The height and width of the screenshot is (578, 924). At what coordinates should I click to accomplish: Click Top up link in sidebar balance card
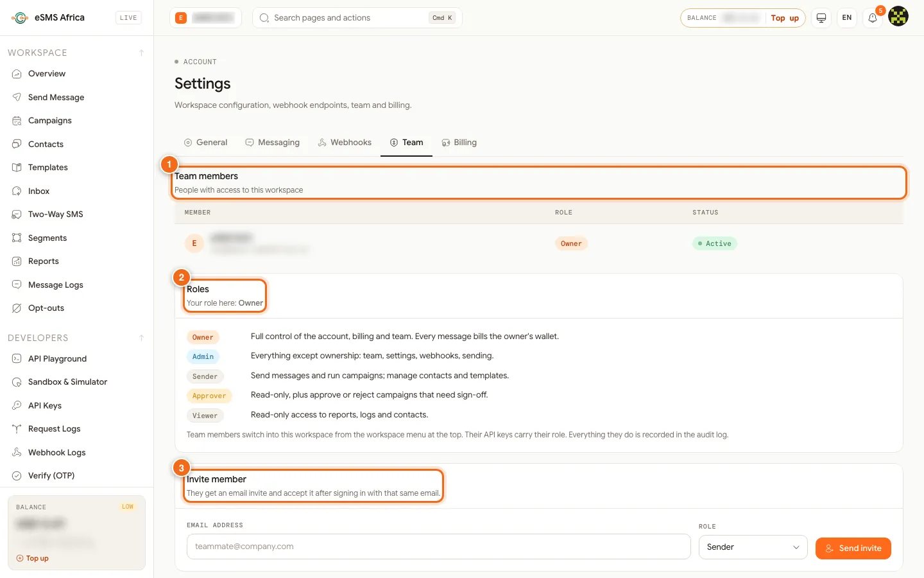click(33, 559)
